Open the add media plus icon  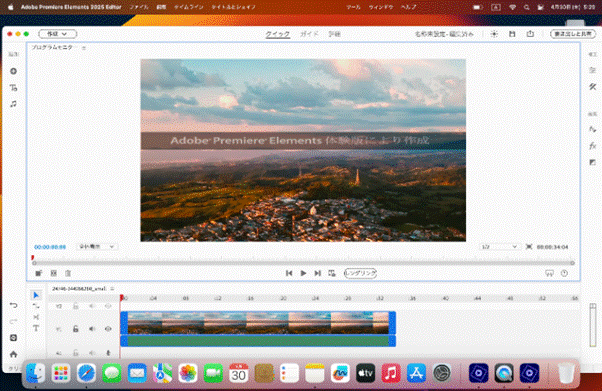(x=13, y=71)
